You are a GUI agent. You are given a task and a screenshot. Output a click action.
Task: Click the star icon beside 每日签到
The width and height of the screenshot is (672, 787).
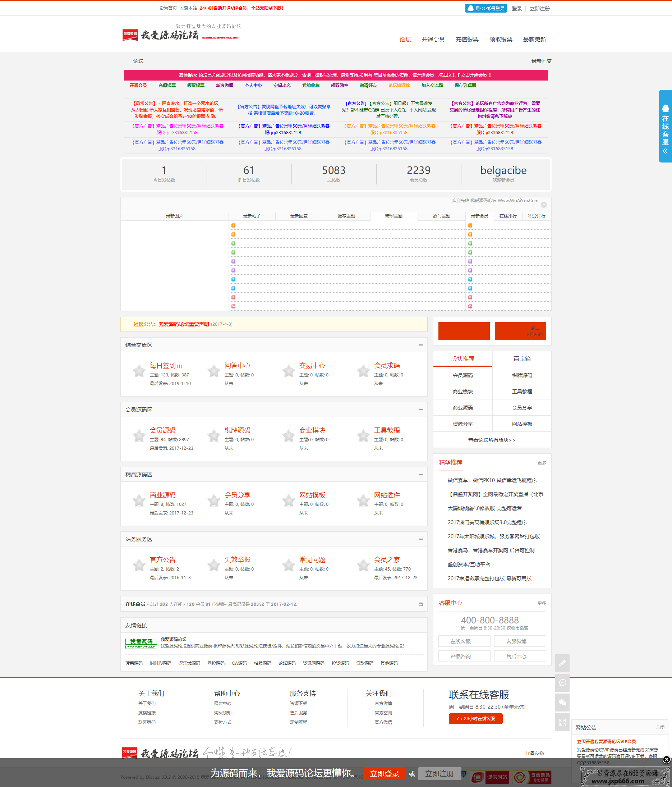tap(139, 371)
